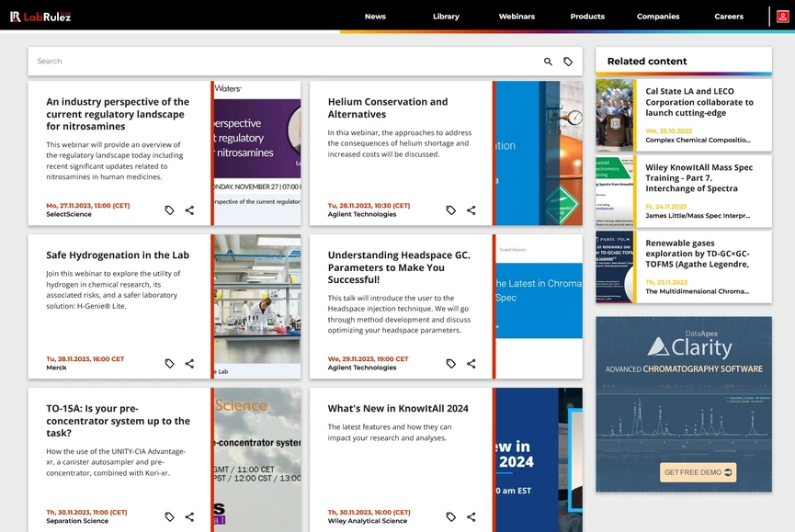The height and width of the screenshot is (532, 795).
Task: Open Wiley KnowItAll Mass Spec Training article
Action: pos(698,178)
